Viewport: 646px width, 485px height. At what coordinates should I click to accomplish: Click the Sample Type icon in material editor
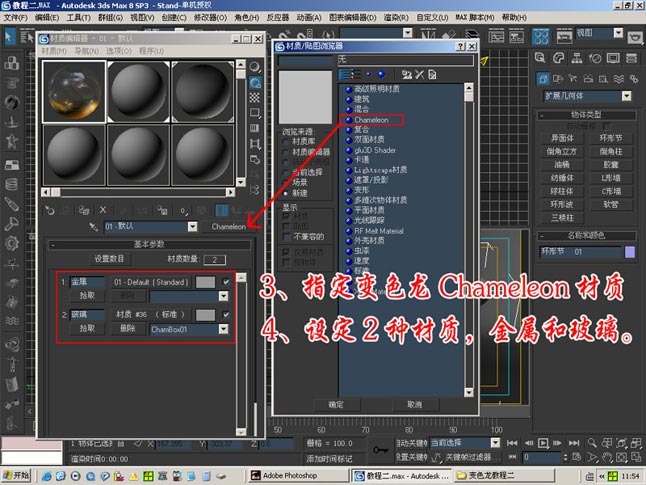click(255, 67)
